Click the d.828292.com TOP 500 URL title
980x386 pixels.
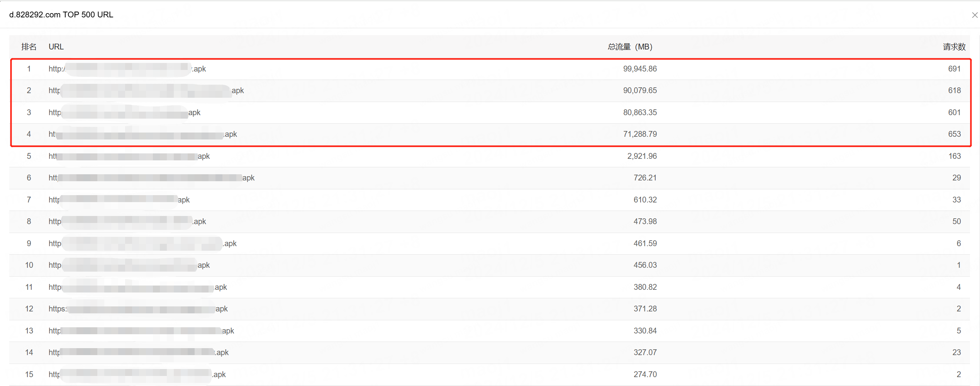click(x=61, y=15)
